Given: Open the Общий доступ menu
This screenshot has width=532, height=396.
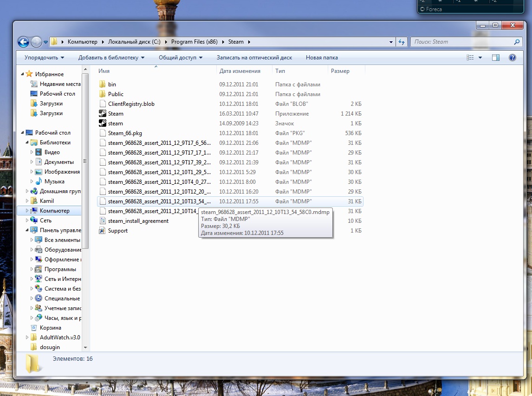Looking at the screenshot, I should 181,58.
